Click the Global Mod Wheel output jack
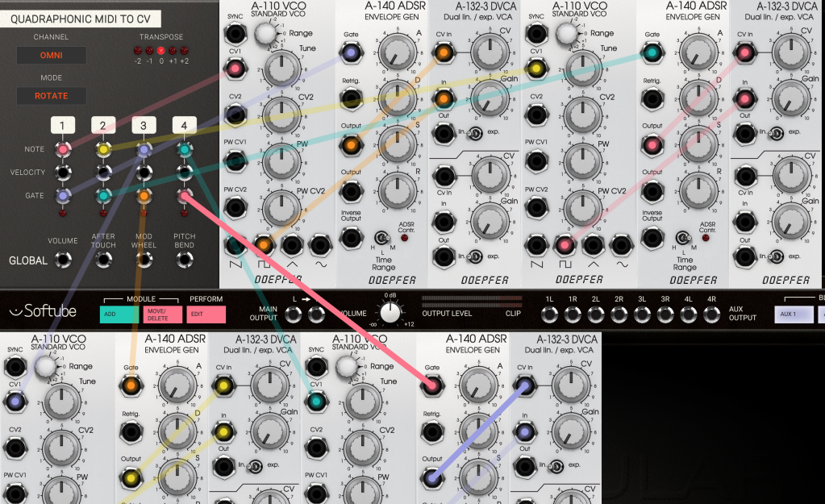This screenshot has height=504, width=825. pos(144,260)
